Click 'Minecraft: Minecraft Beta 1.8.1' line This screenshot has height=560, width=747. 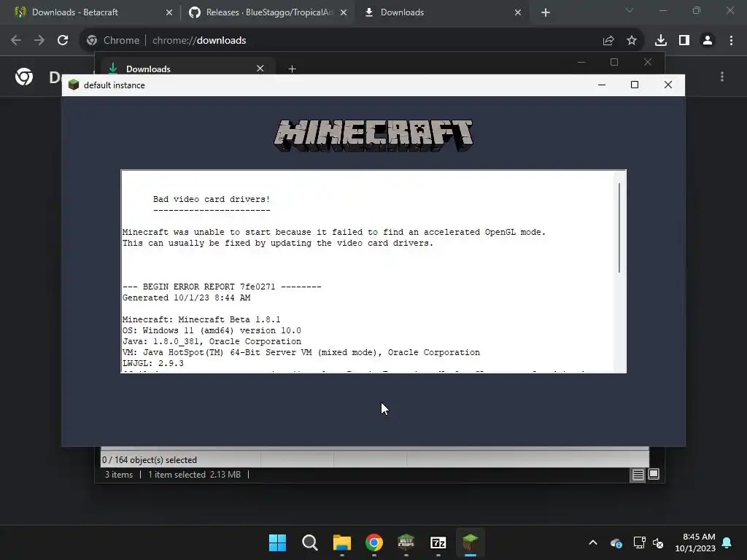[201, 319]
